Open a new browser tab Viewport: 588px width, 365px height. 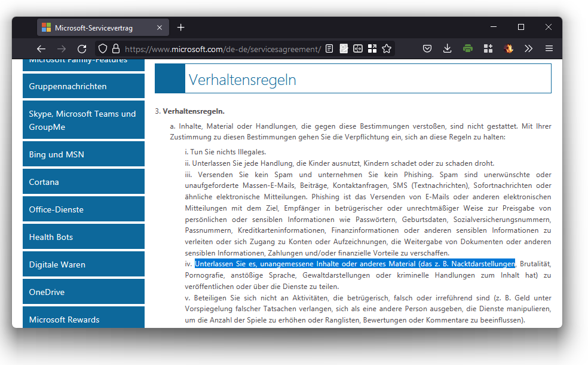(x=181, y=28)
